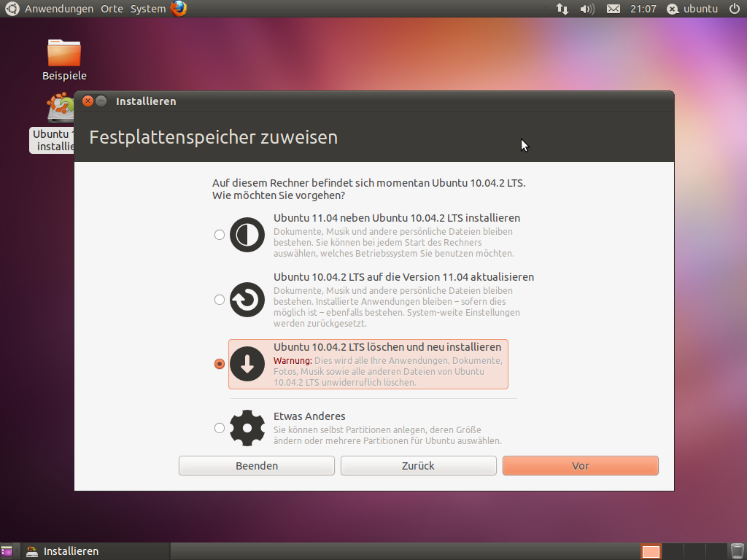Click the current workspace in the workspace switcher
Image resolution: width=747 pixels, height=560 pixels.
(651, 551)
